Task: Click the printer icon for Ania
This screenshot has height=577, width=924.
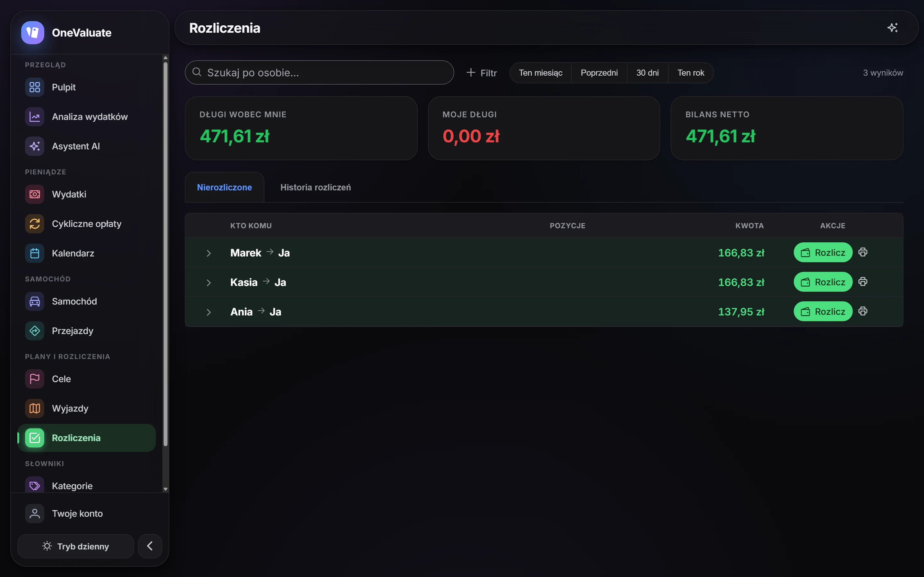Action: click(862, 311)
